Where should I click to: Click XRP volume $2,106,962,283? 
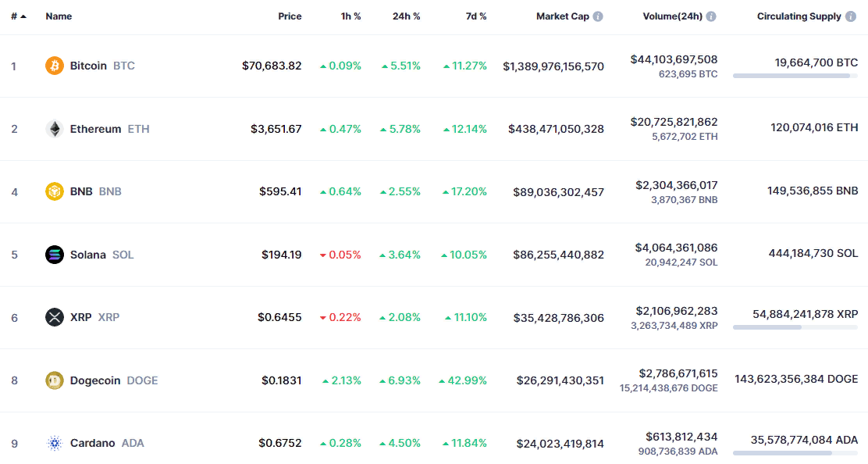(x=677, y=311)
